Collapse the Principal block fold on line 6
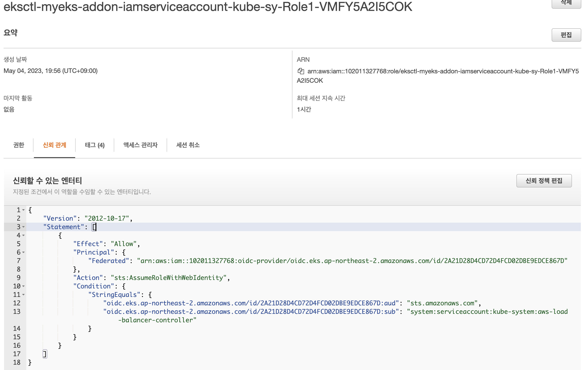 point(23,252)
